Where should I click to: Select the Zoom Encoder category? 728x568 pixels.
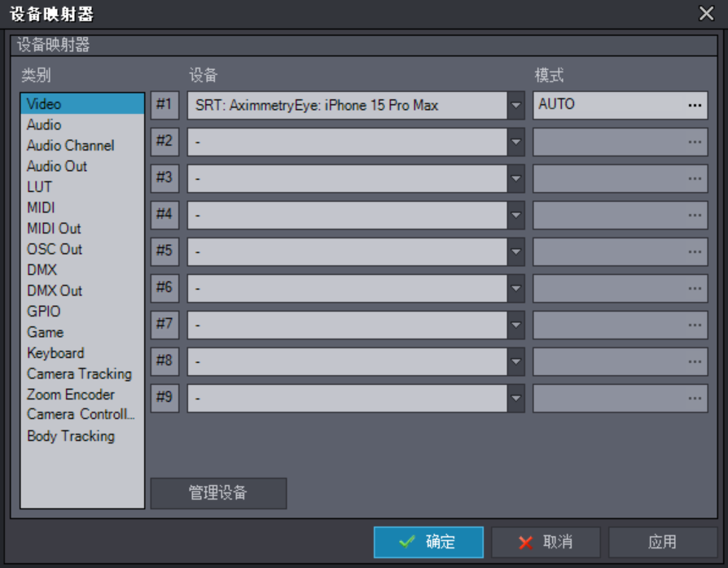tap(82, 395)
